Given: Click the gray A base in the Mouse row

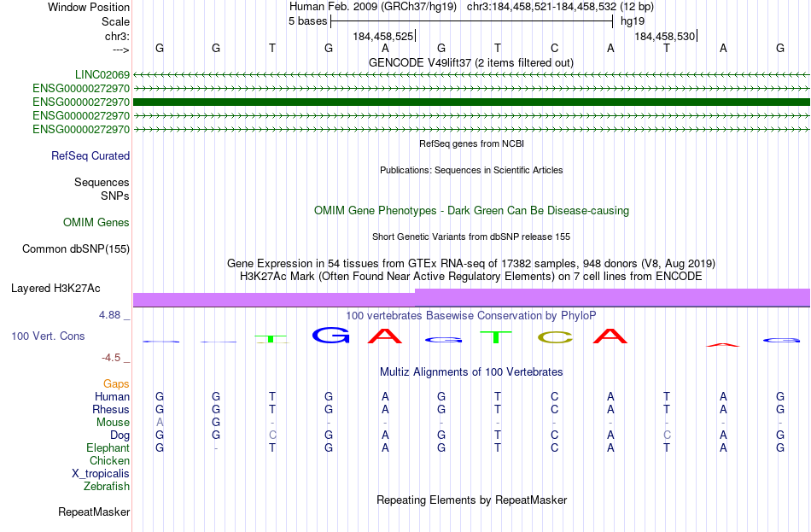Looking at the screenshot, I should click(160, 423).
